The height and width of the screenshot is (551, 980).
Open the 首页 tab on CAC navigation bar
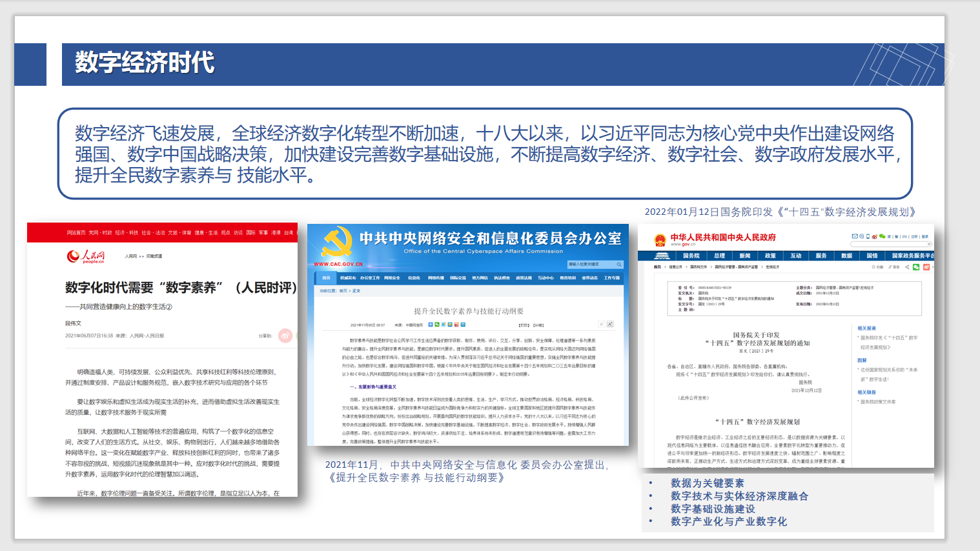point(326,278)
